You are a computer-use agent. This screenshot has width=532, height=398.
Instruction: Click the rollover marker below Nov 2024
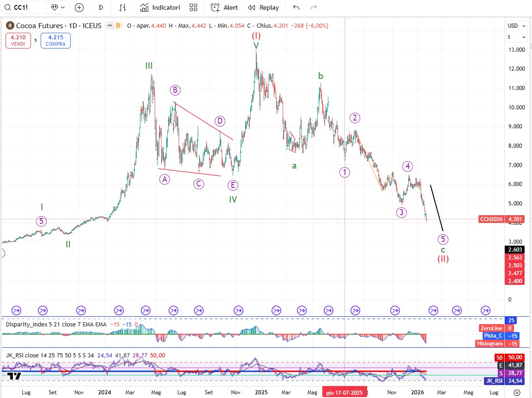tap(238, 310)
